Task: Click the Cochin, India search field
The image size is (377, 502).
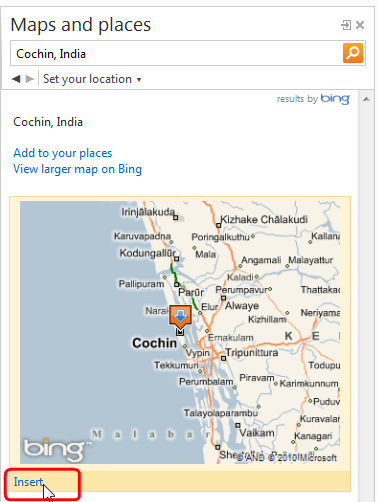Action: tap(176, 53)
